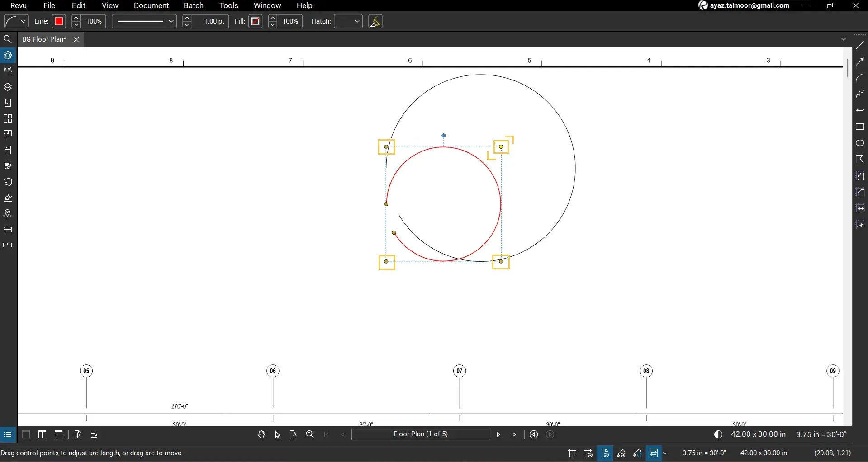Choose the Arc tool on the right
868x462 pixels.
860,78
